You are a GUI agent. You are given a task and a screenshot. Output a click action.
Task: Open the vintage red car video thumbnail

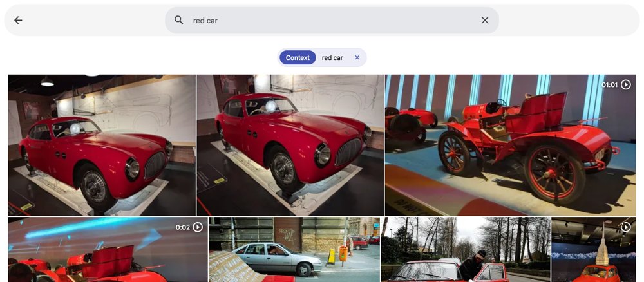click(x=510, y=145)
